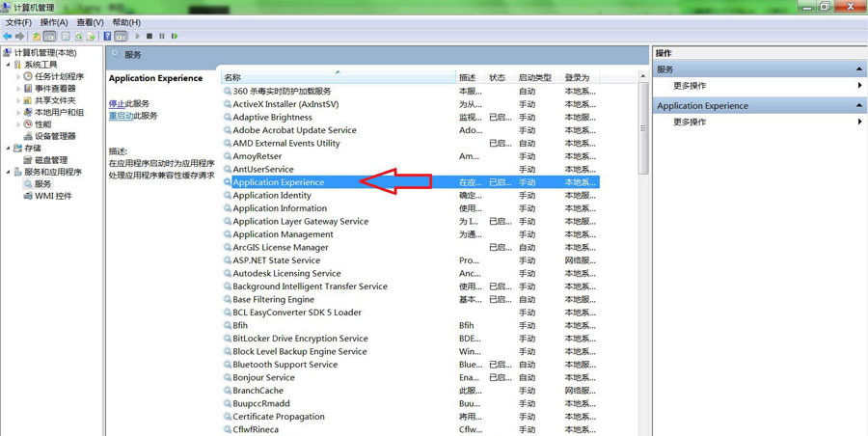This screenshot has height=436, width=868.
Task: Click the Refresh toolbar icon
Action: click(78, 36)
